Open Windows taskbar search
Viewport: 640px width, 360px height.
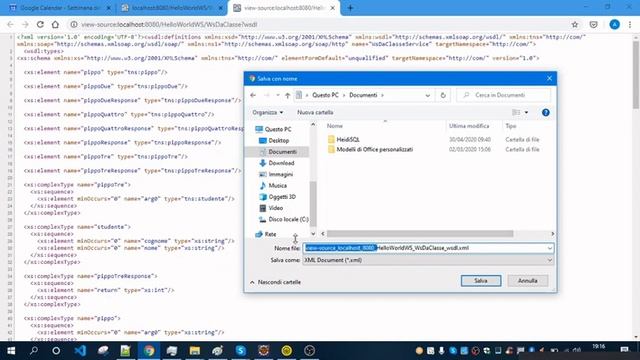point(34,351)
